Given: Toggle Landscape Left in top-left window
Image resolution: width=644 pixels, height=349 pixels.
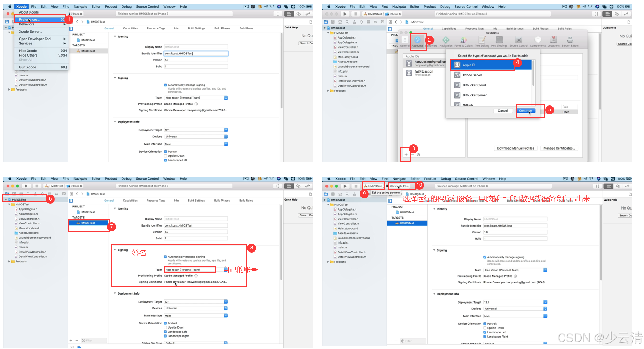Looking at the screenshot, I should 165,160.
